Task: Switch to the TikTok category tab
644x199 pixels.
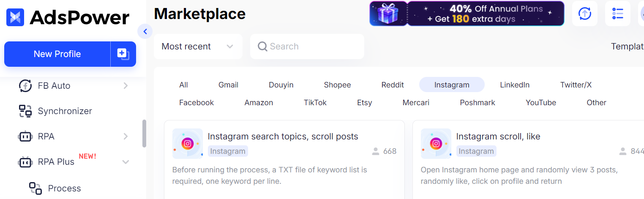Action: (x=315, y=102)
